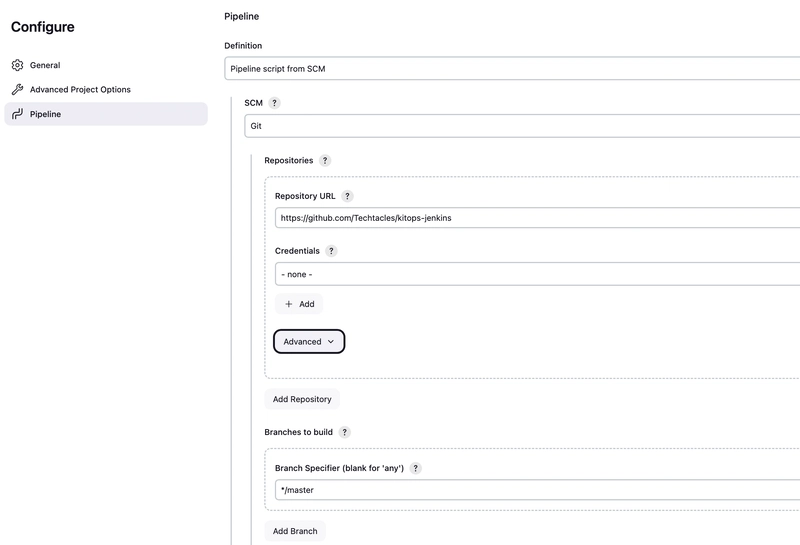Show help for Credentials

click(332, 251)
